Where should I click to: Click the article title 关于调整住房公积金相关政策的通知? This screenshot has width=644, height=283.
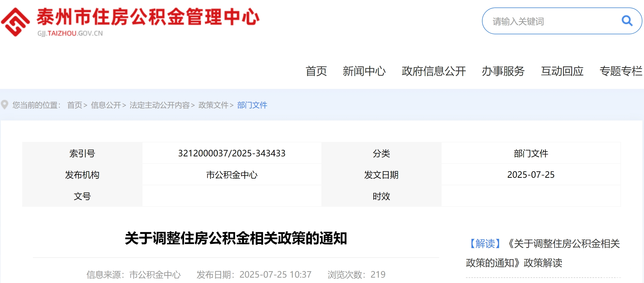pyautogui.click(x=236, y=238)
